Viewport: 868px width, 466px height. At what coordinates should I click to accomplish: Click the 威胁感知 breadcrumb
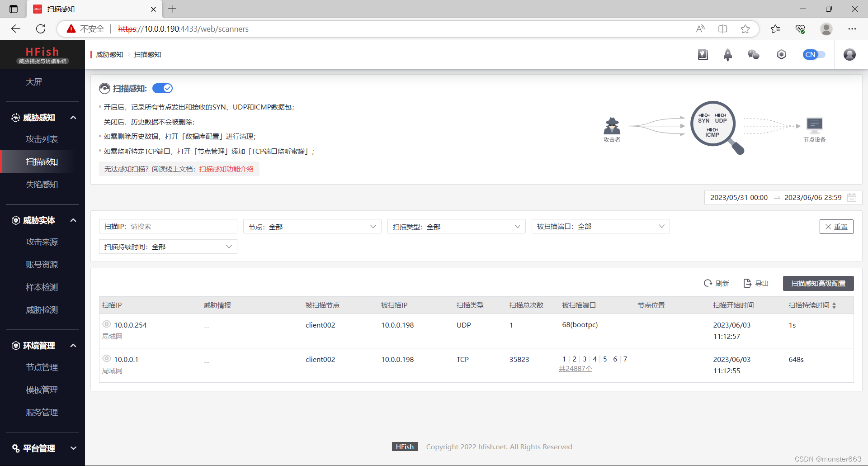click(x=109, y=55)
